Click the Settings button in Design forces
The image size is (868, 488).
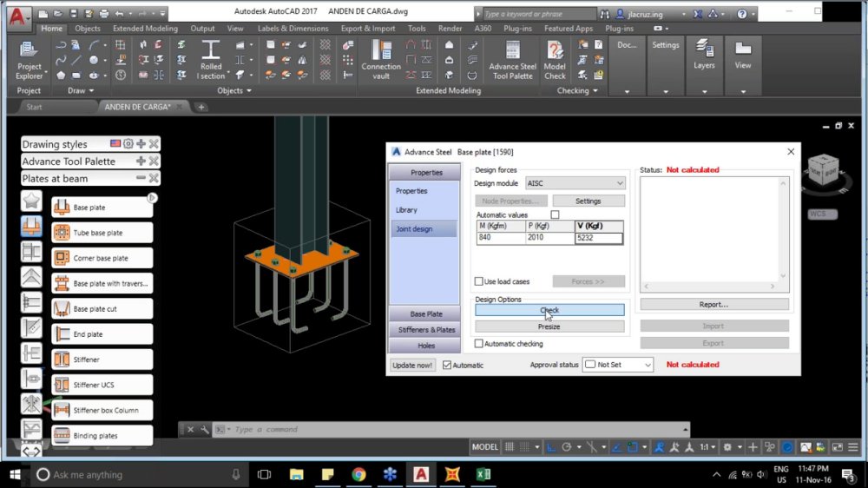point(589,201)
